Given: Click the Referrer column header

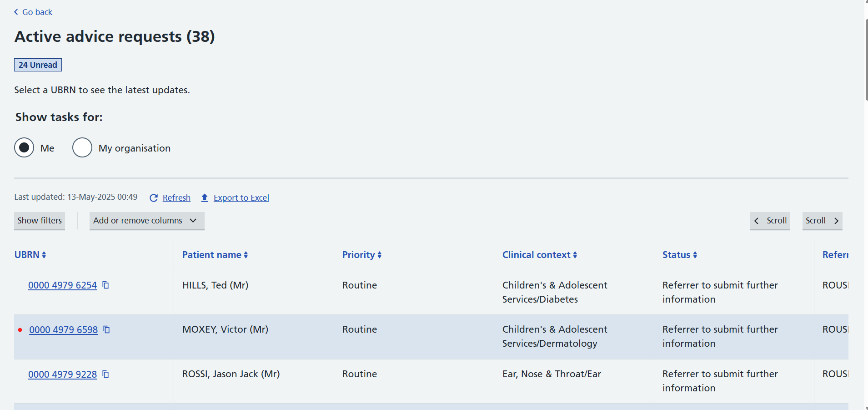Looking at the screenshot, I should point(835,255).
